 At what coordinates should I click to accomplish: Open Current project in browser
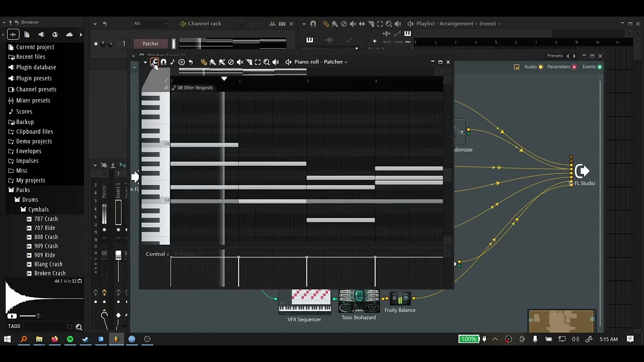pos(31,47)
